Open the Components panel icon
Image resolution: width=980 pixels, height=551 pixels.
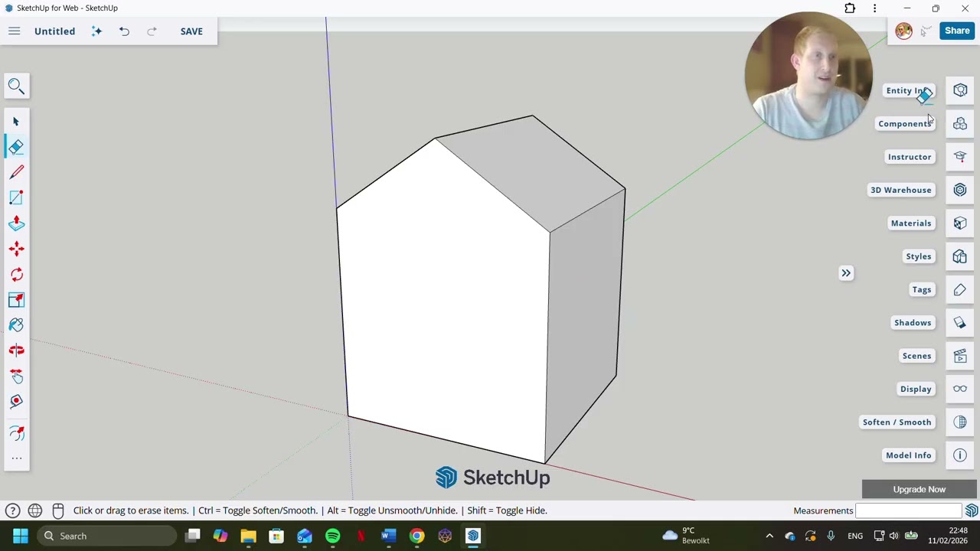coord(960,123)
